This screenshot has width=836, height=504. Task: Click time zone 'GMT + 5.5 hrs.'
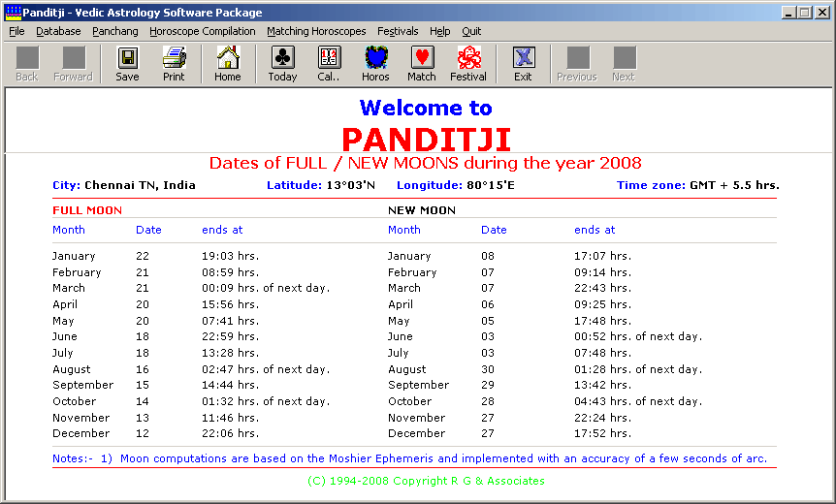735,185
